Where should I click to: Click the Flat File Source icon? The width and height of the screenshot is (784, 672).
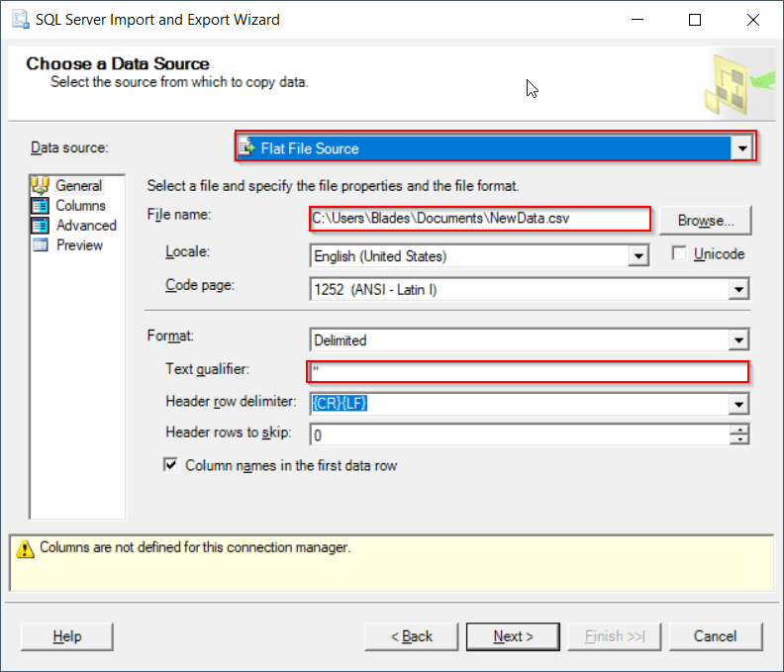click(x=247, y=147)
